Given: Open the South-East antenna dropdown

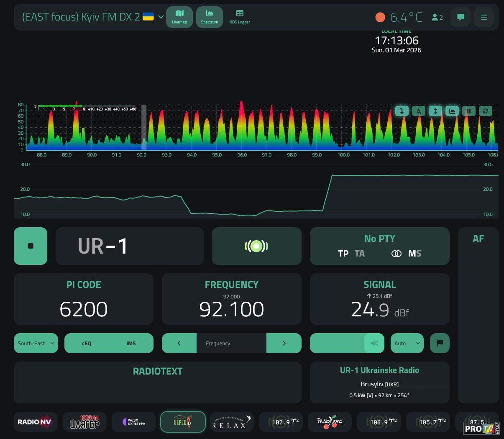Looking at the screenshot, I should click(36, 343).
